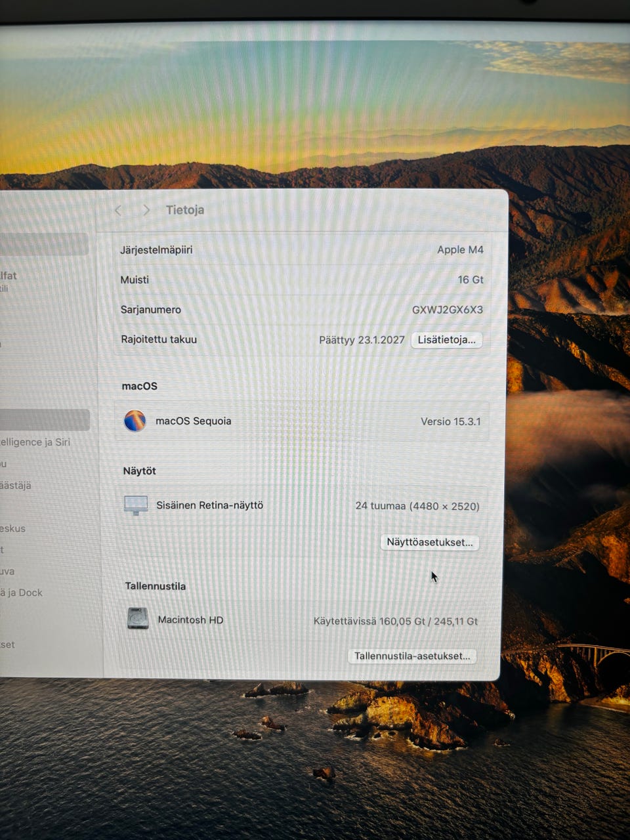
Task: Open Näyttöasetukset display settings
Action: pos(430,543)
